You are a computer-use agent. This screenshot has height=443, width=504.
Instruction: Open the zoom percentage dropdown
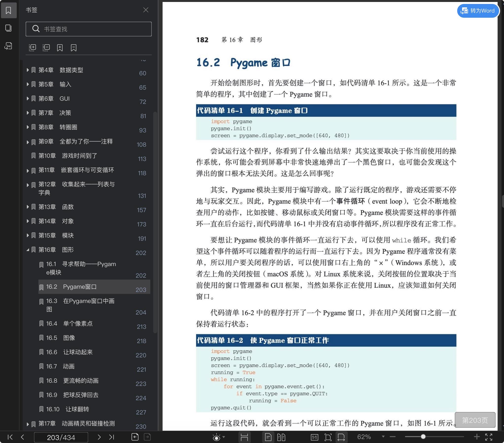point(383,437)
